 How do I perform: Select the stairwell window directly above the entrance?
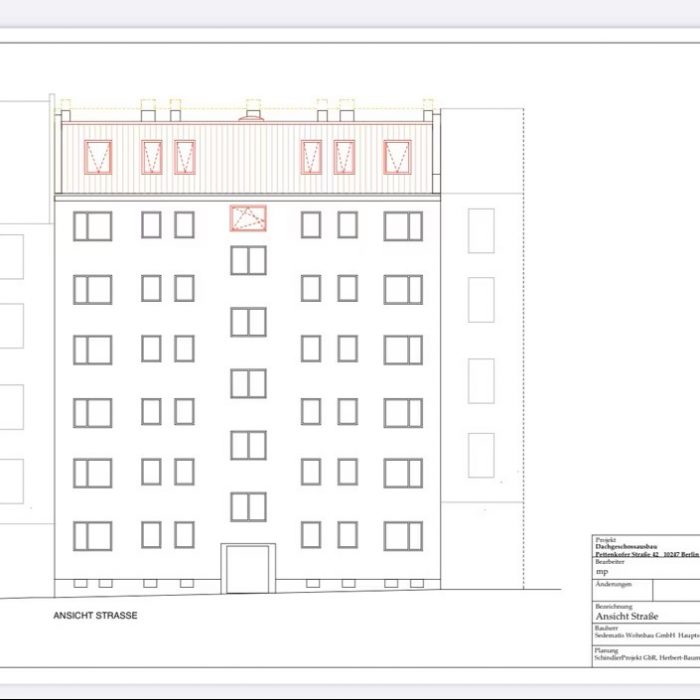[x=248, y=506]
